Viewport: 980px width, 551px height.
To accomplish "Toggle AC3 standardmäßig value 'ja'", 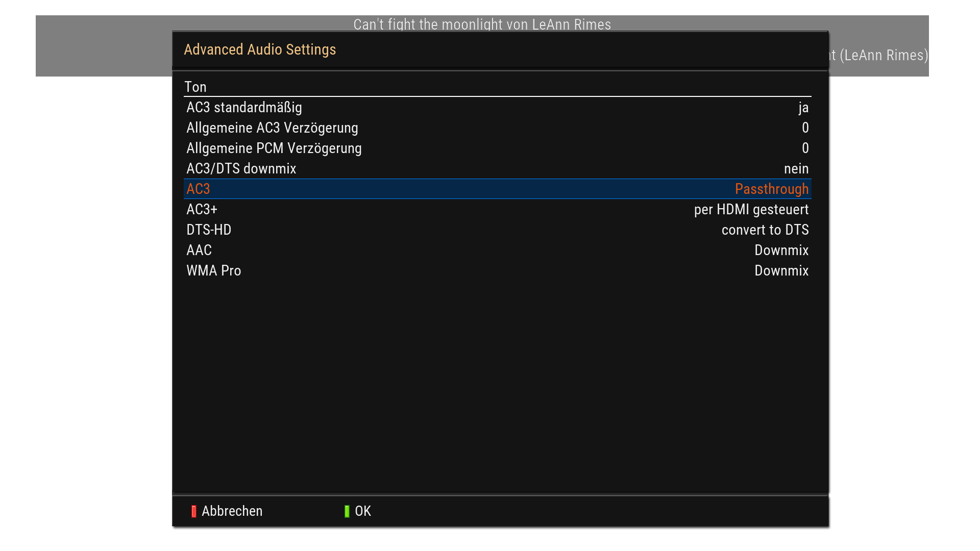I will coord(803,108).
